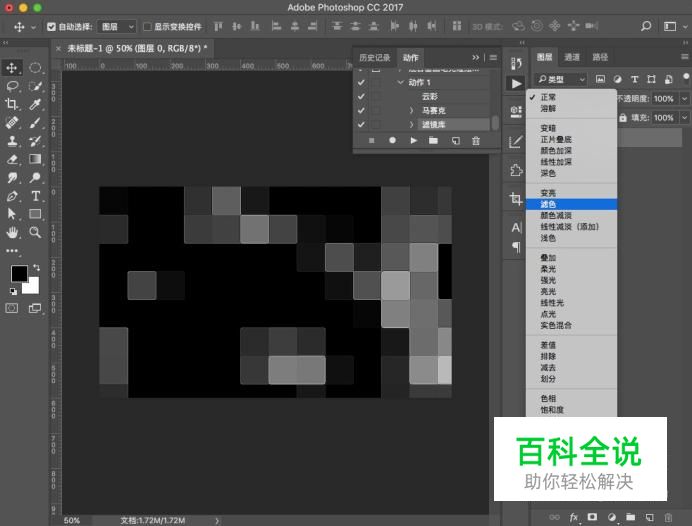
Task: Select the Brush tool
Action: click(x=35, y=122)
